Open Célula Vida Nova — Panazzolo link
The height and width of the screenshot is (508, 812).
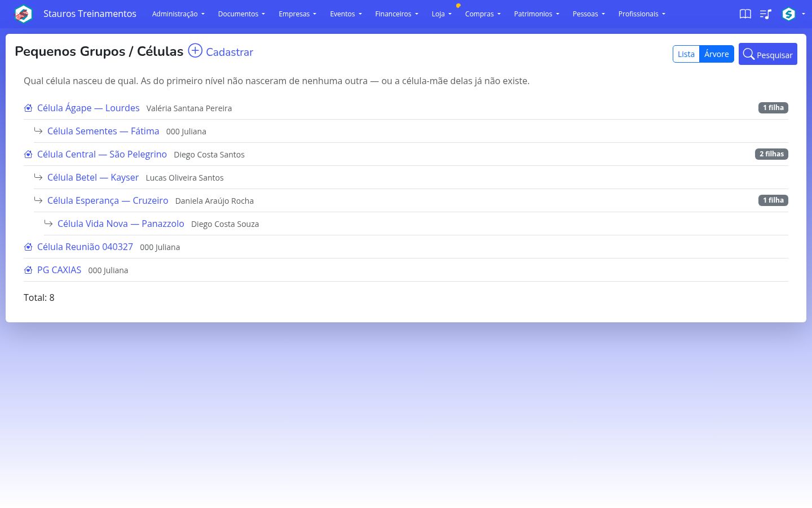coord(121,224)
